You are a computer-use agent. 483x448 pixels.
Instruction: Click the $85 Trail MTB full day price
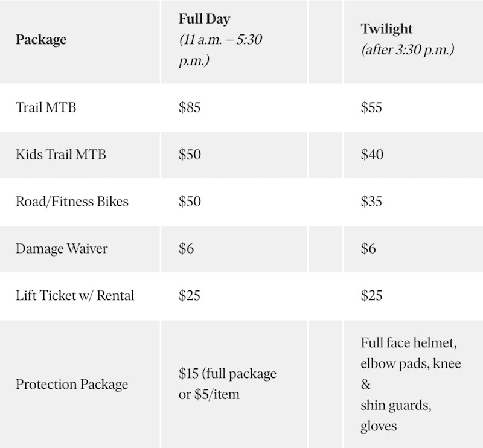[x=190, y=108]
